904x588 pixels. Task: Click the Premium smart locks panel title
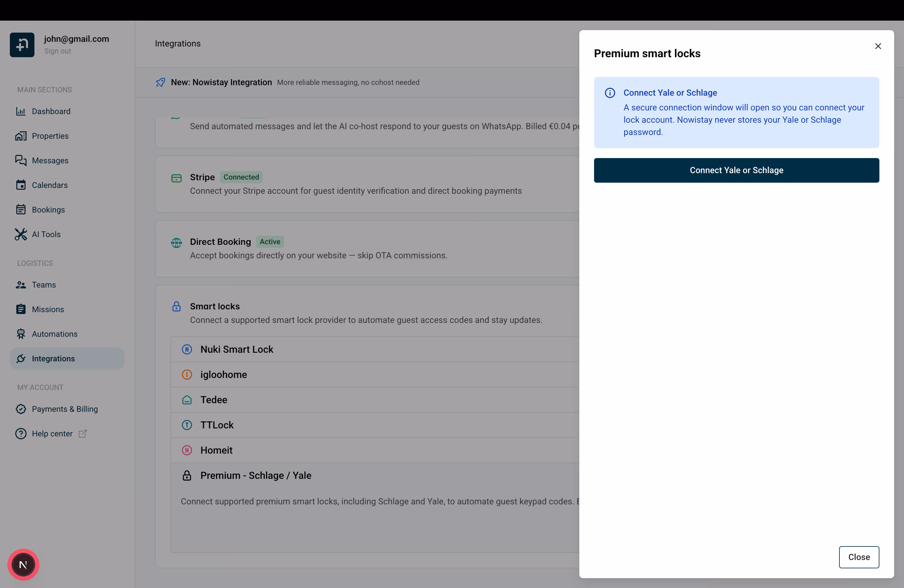[647, 54]
